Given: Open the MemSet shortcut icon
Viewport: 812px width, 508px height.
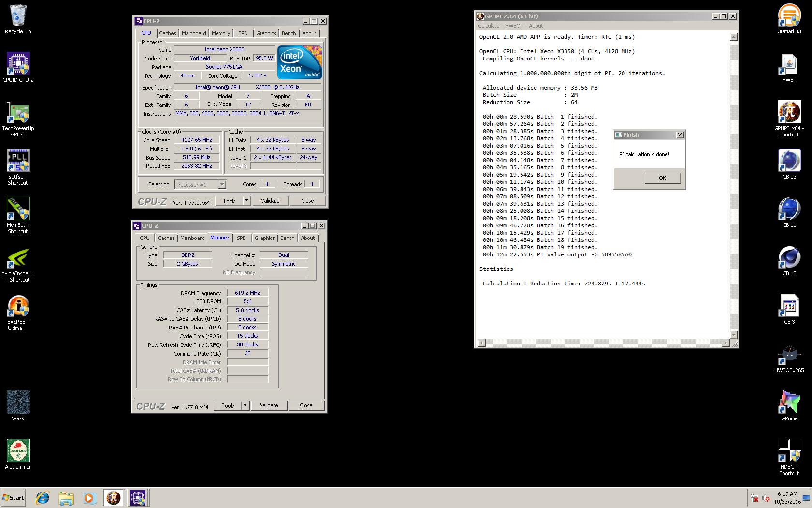Looking at the screenshot, I should coord(18,216).
